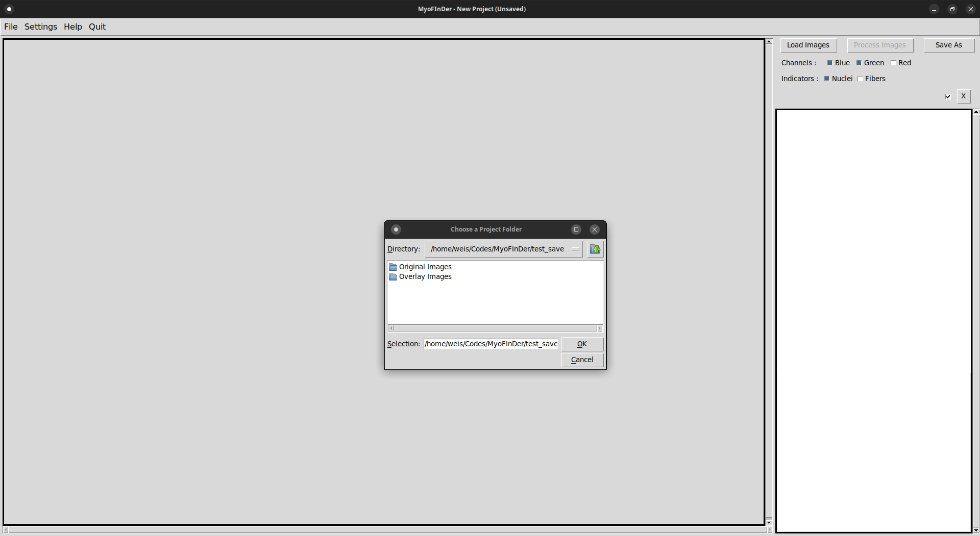980x536 pixels.
Task: Click image canvas vertical scrollbar up arrow
Action: click(769, 42)
